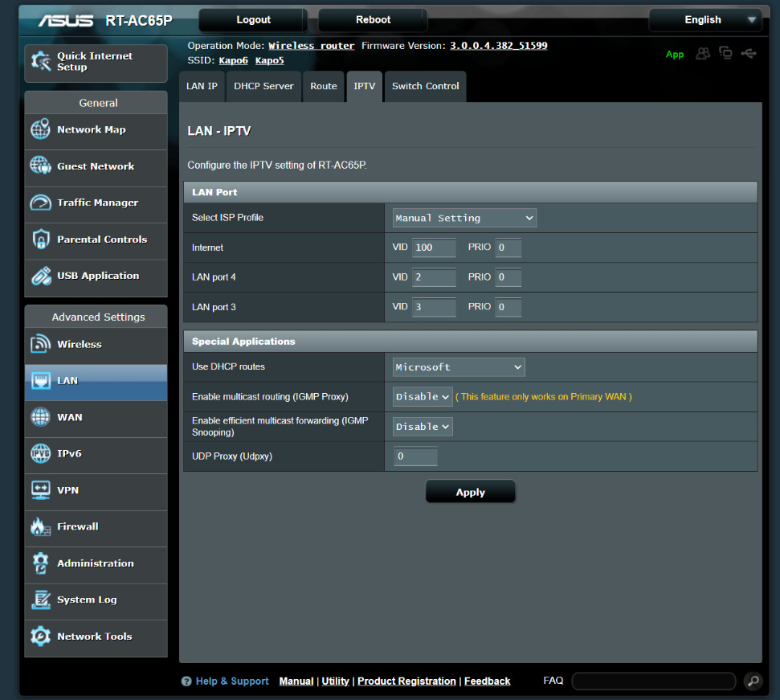The width and height of the screenshot is (780, 700).
Task: Open the IGMP Snooping dropdown
Action: [x=423, y=427]
